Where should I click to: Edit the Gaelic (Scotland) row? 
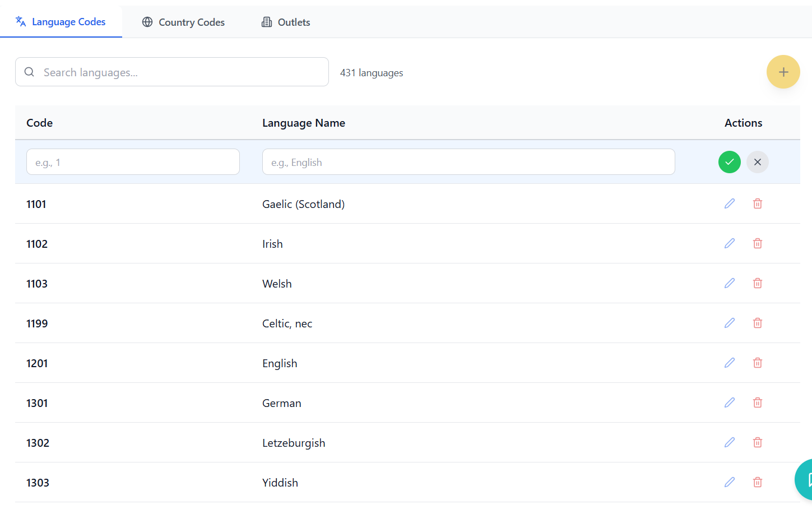point(729,203)
